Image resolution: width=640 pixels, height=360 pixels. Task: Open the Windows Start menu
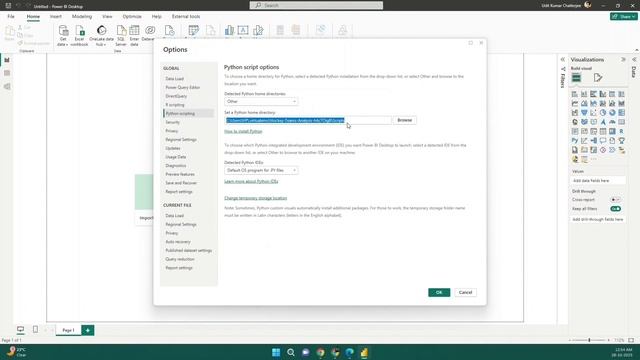click(x=276, y=352)
